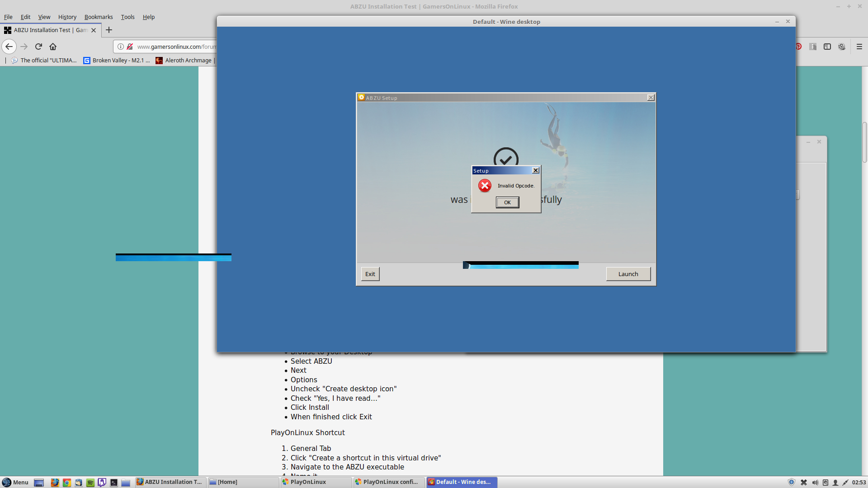Launch Chrome from the taskbar launcher

pyautogui.click(x=66, y=482)
